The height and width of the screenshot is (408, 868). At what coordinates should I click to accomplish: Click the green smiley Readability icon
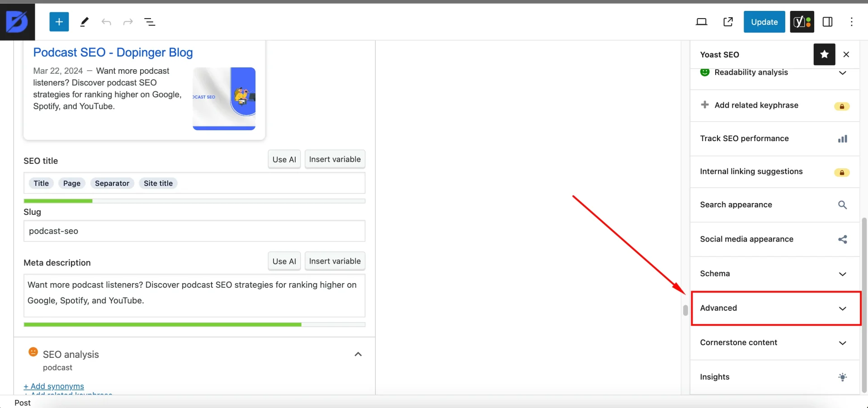[705, 72]
